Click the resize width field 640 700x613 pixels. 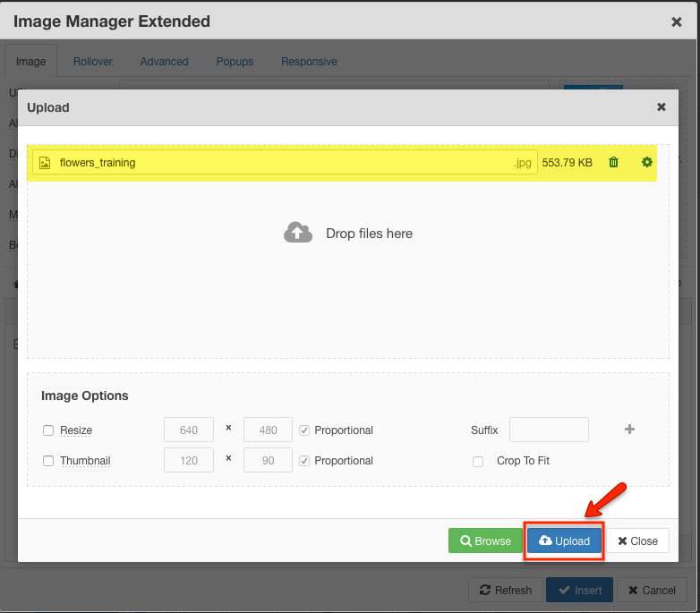point(189,430)
